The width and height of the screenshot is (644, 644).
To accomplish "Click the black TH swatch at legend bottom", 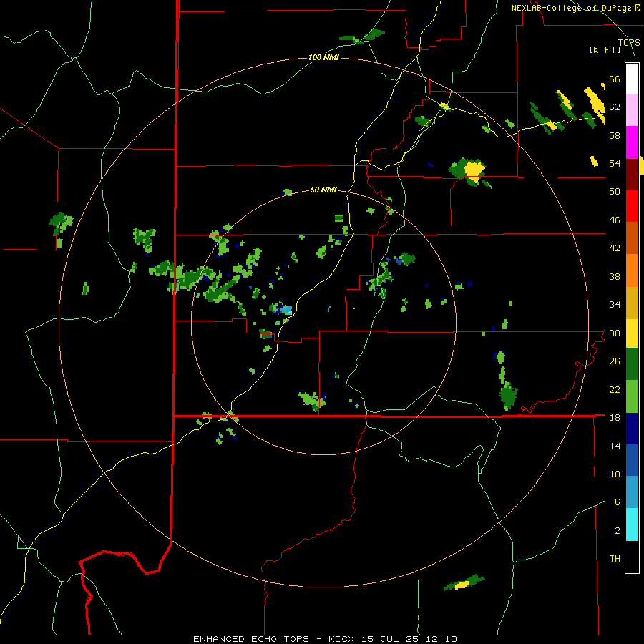I will click(x=632, y=557).
